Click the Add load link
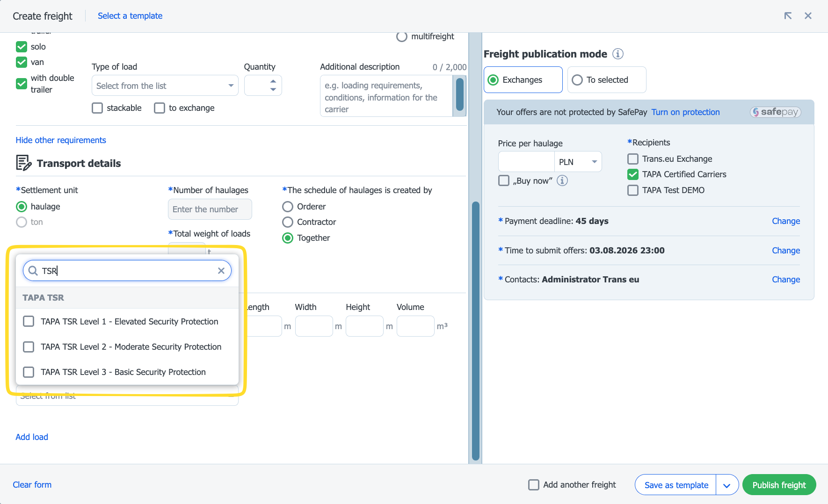 coord(32,437)
